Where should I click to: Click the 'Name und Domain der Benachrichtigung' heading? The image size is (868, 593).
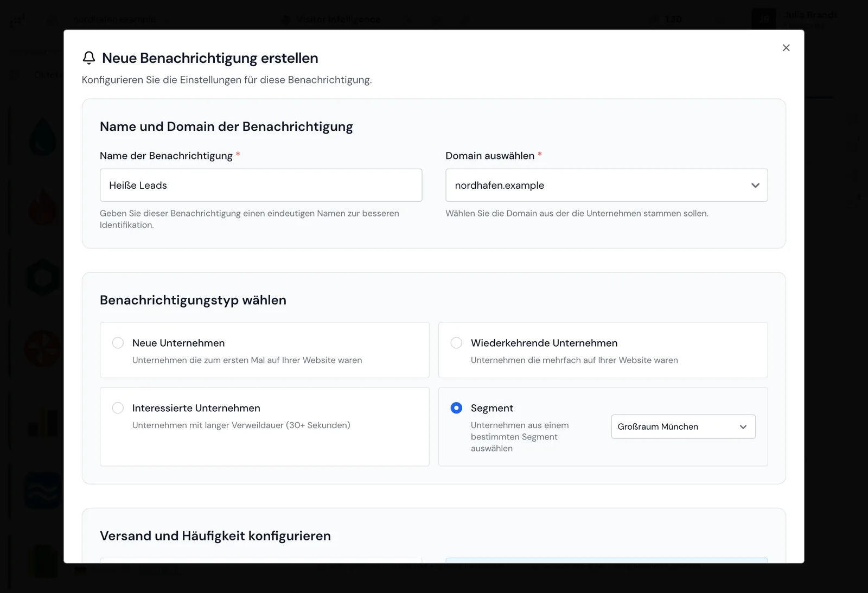tap(226, 126)
